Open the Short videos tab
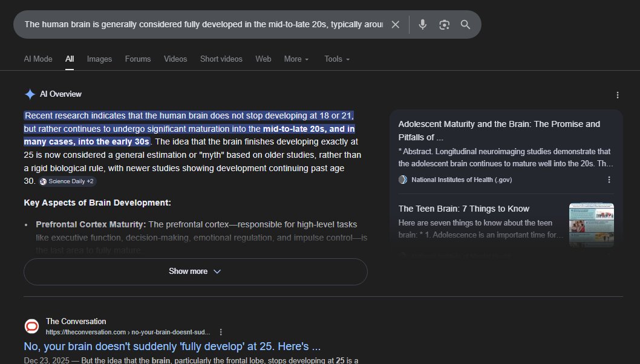Screen dimensions: 640x364 tap(221, 59)
